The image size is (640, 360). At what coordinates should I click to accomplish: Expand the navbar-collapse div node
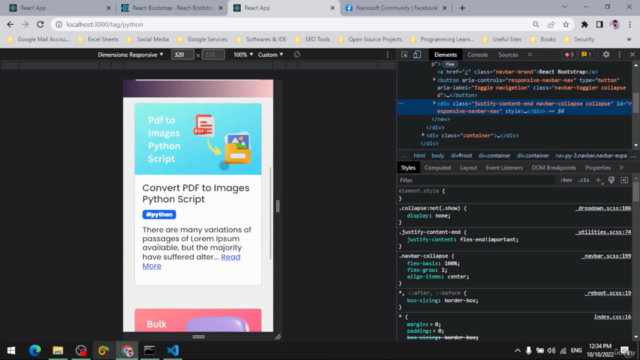point(434,103)
